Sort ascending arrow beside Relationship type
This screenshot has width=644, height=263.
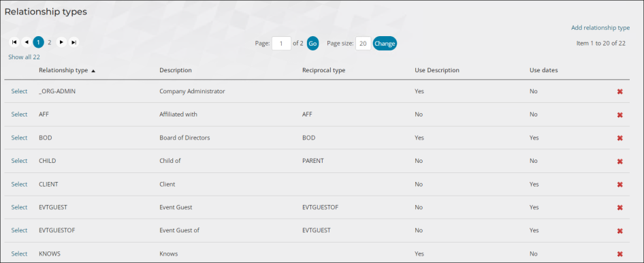[x=93, y=71]
